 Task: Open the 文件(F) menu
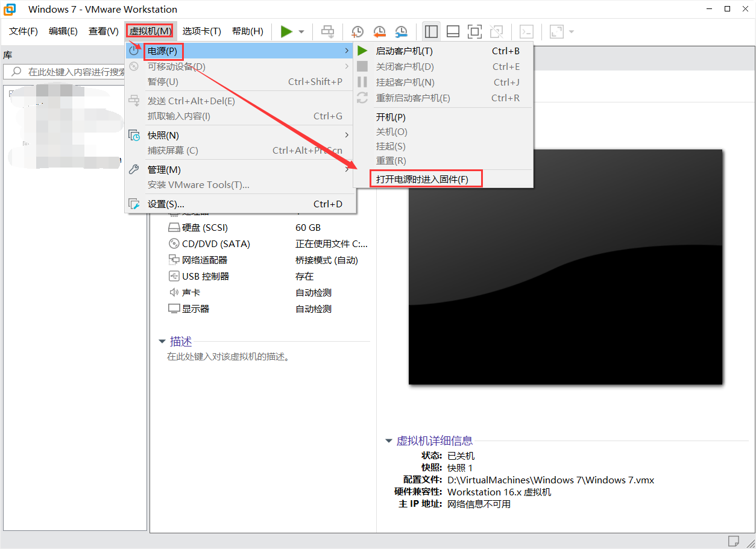pos(24,31)
